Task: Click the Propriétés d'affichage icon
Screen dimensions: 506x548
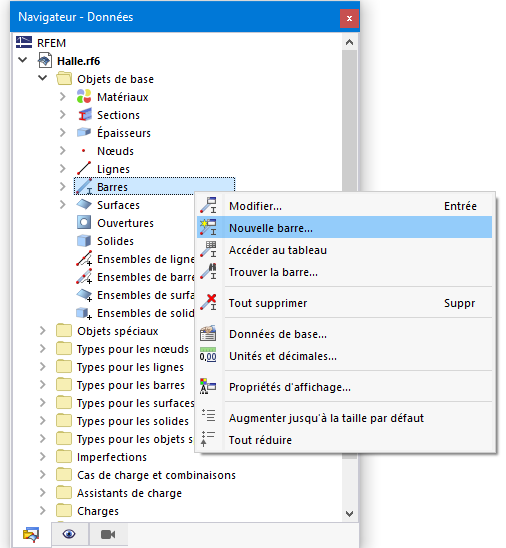Action: pos(208,387)
